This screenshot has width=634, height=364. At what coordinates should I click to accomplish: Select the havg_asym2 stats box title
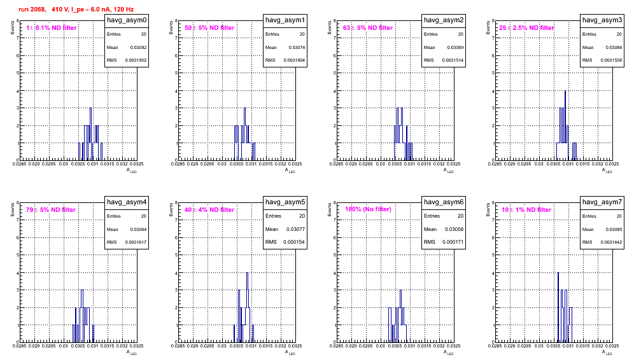pos(444,20)
